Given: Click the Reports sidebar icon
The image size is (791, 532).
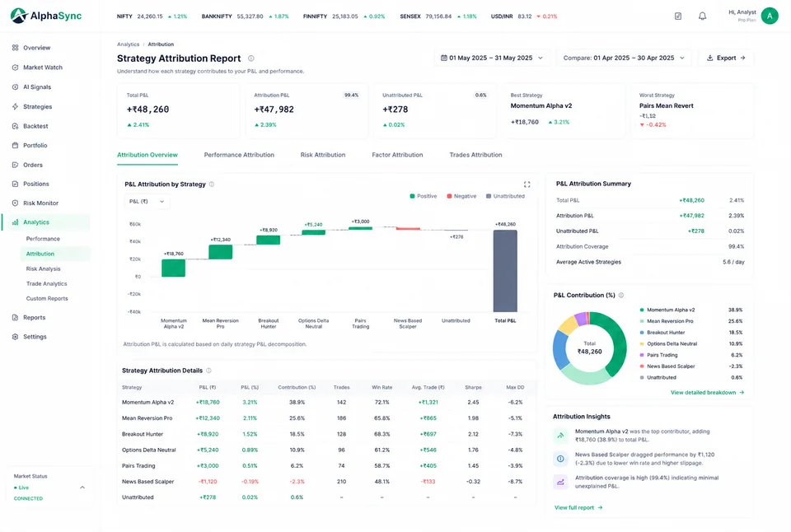Looking at the screenshot, I should (15, 318).
